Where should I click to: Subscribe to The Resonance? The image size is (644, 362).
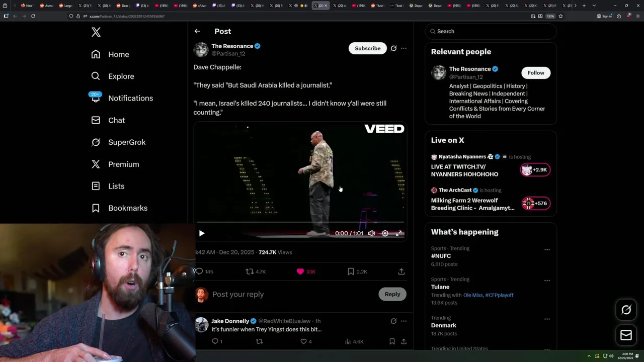coord(368,48)
